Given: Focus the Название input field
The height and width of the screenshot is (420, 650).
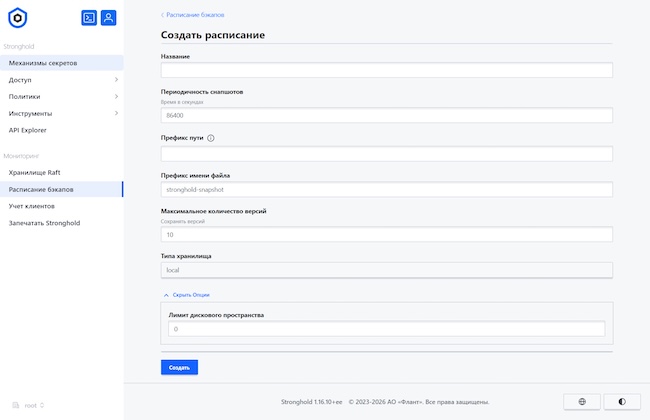Looking at the screenshot, I should pos(386,70).
